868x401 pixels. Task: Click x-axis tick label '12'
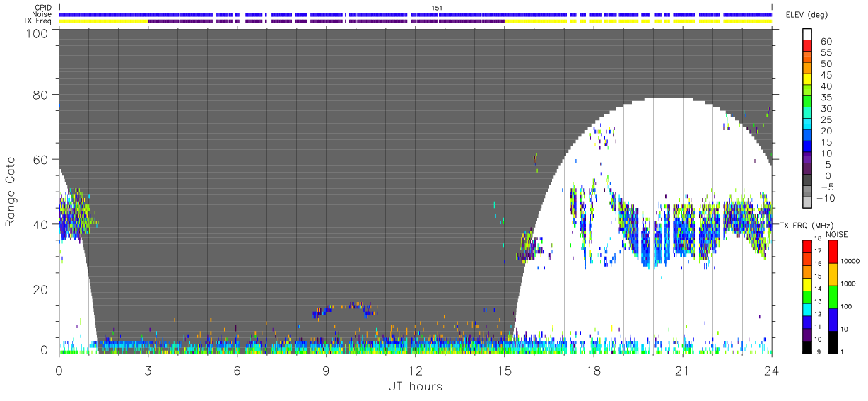pyautogui.click(x=415, y=370)
